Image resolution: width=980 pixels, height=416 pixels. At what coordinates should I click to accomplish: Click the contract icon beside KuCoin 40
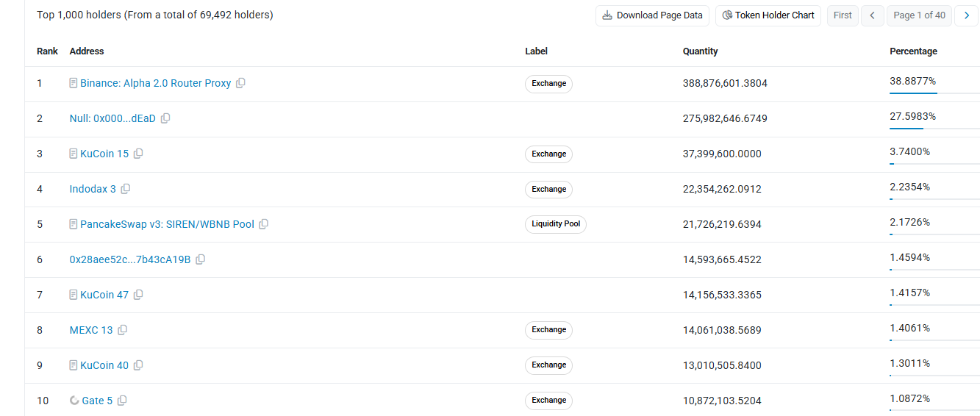[74, 365]
